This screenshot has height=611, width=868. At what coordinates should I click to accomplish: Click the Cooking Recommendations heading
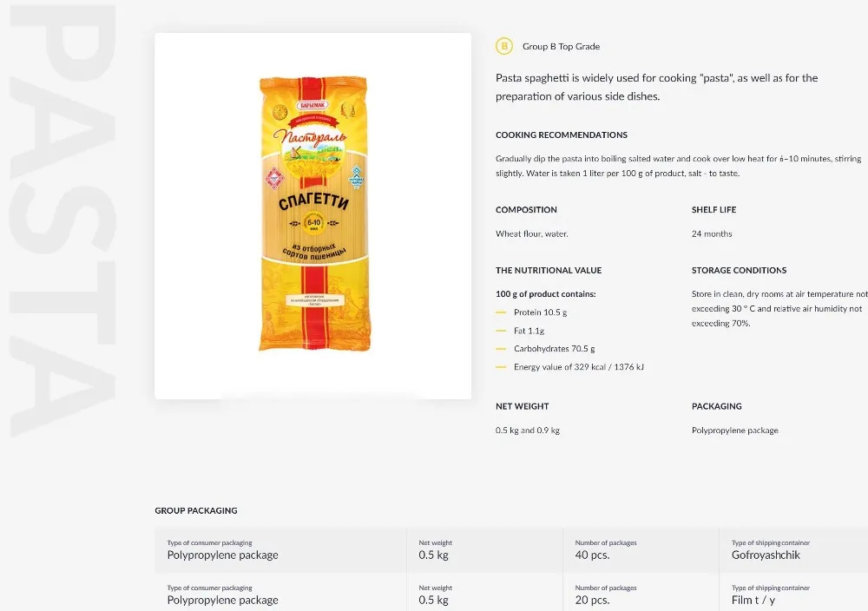point(562,135)
